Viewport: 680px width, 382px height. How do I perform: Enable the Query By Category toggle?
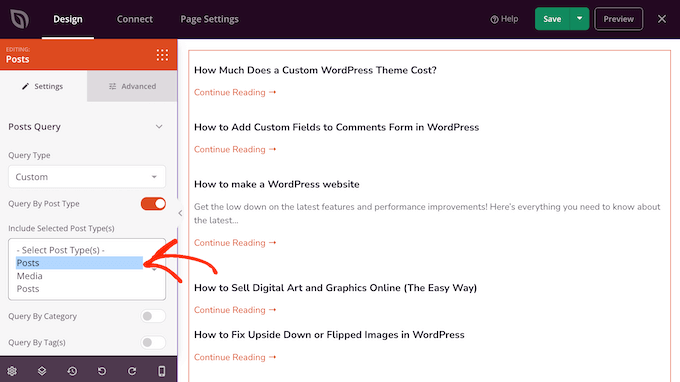click(x=153, y=316)
